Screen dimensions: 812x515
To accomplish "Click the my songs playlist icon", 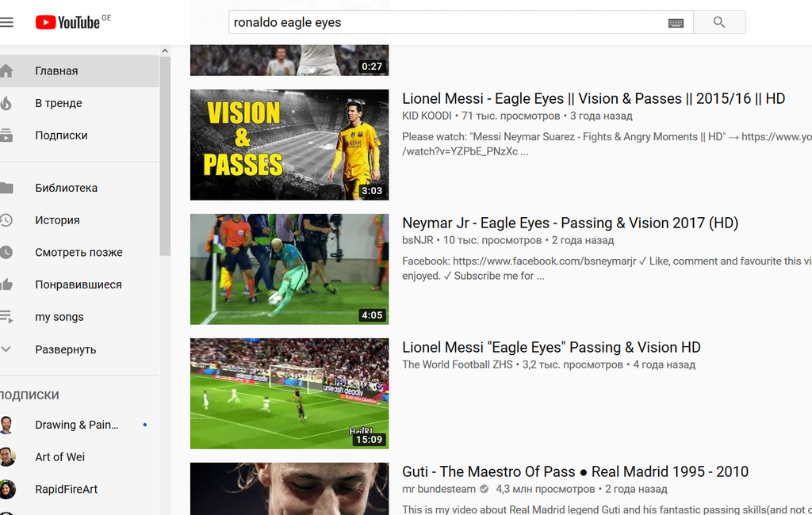I will pos(6,317).
